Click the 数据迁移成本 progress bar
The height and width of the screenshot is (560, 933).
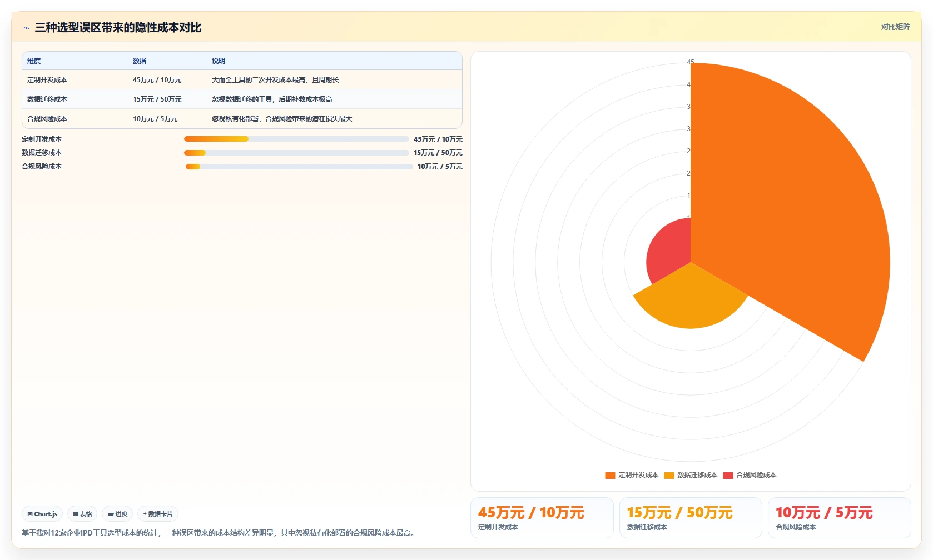pos(296,153)
